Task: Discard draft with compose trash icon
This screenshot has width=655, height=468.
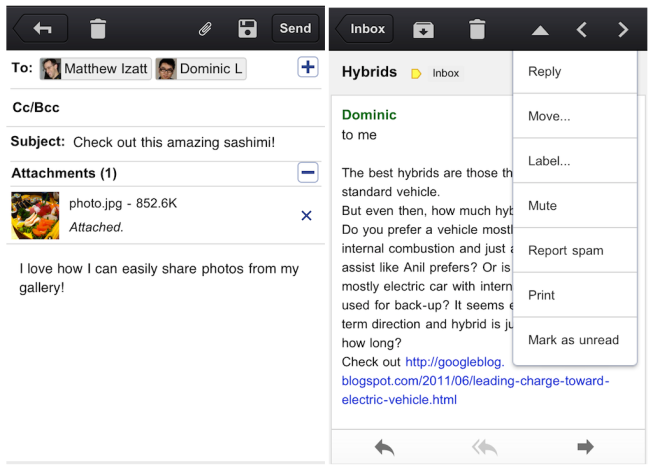Action: click(x=97, y=29)
